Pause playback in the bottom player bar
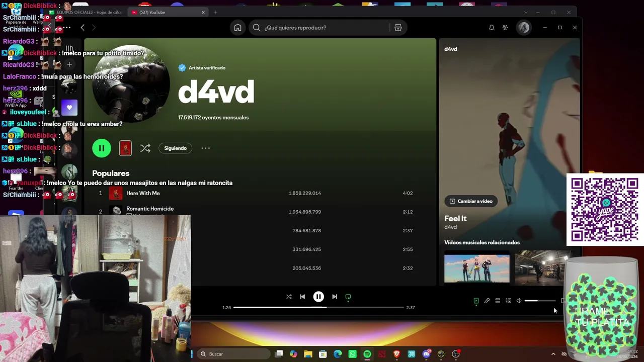Viewport: 644px width, 362px height. coord(318,297)
